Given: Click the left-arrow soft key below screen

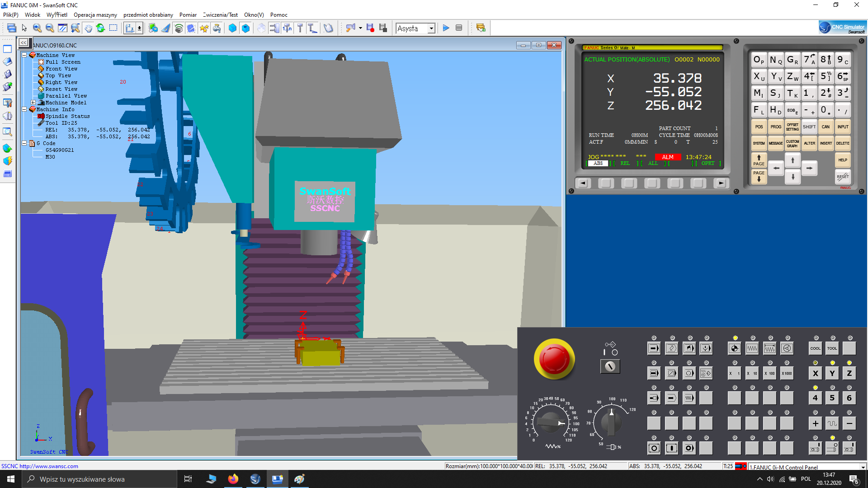Looking at the screenshot, I should point(583,183).
